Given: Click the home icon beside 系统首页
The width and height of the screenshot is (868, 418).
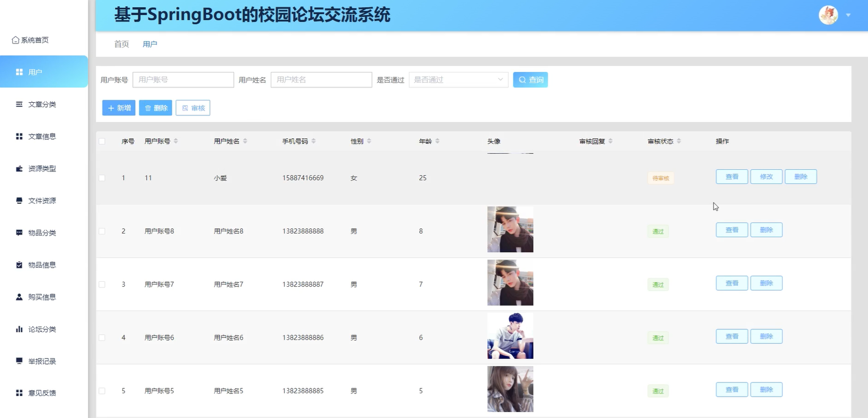Looking at the screenshot, I should point(15,40).
